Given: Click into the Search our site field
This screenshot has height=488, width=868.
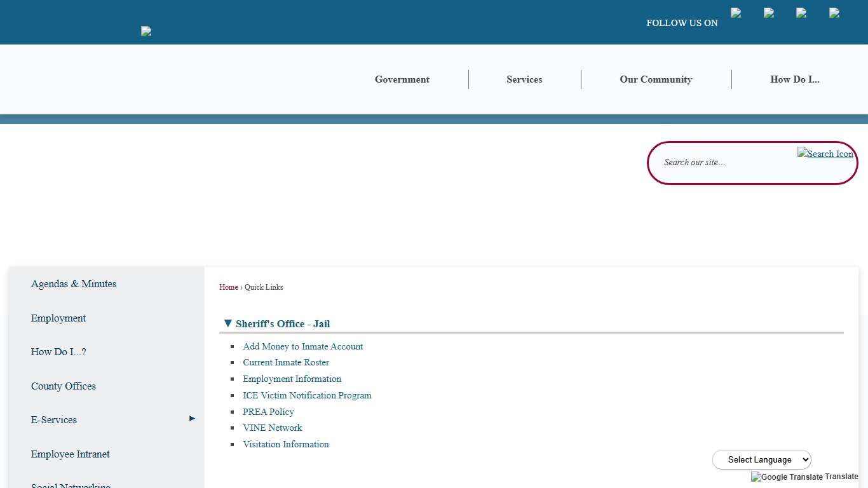Looking at the screenshot, I should pos(724,163).
